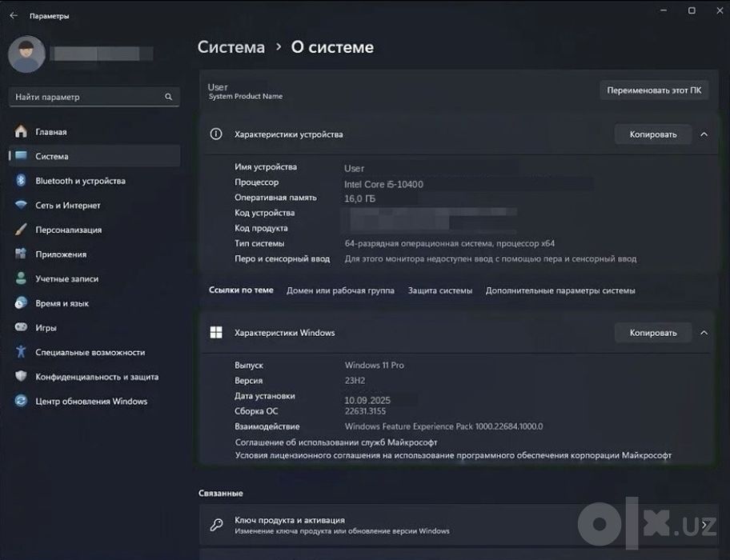Select edition value Windows 11 Pro

(375, 365)
